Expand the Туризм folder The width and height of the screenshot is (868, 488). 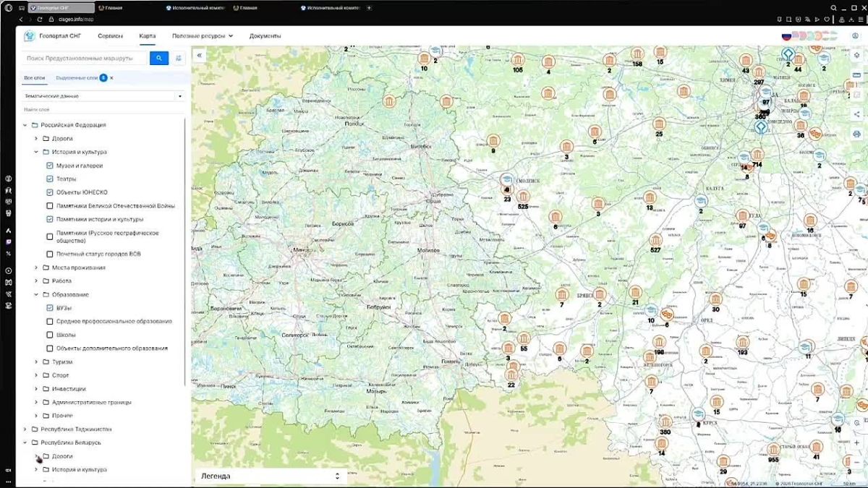(36, 362)
